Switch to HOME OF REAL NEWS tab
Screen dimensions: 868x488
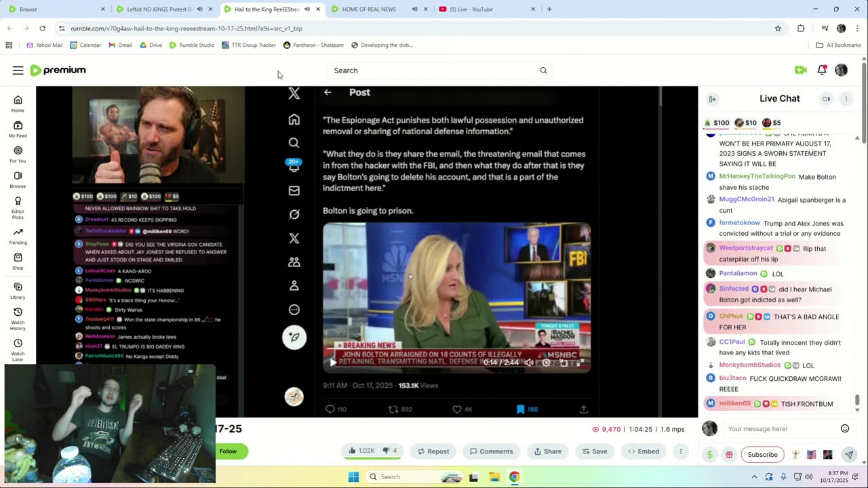click(378, 9)
